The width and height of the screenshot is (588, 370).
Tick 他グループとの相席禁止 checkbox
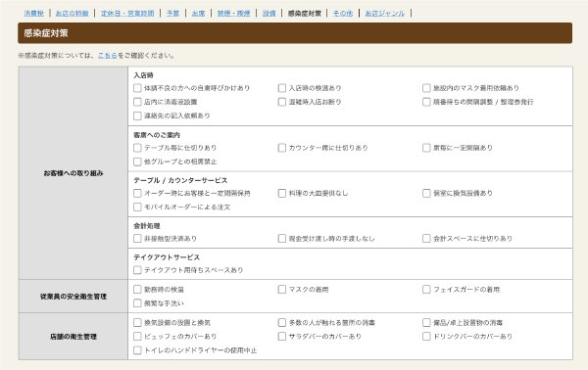(x=137, y=162)
